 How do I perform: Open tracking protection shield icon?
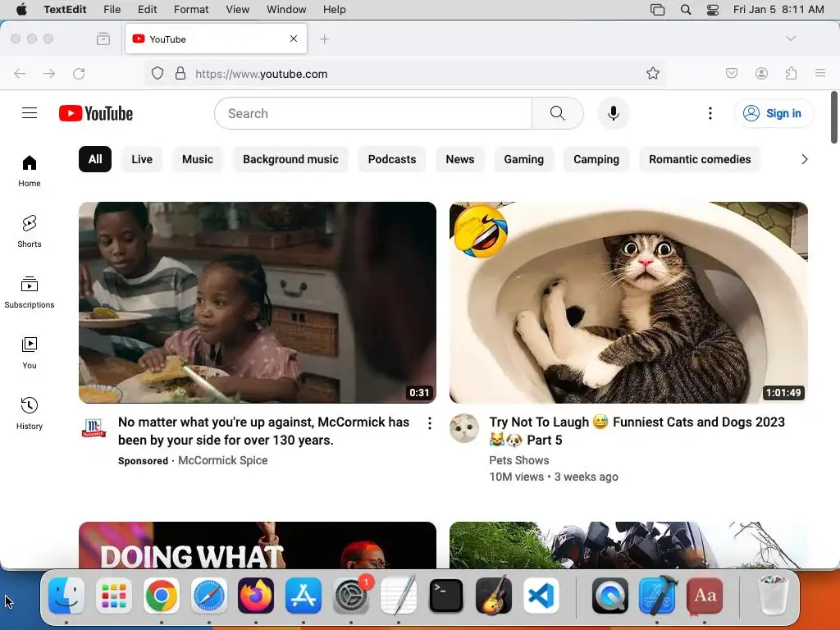(x=157, y=73)
